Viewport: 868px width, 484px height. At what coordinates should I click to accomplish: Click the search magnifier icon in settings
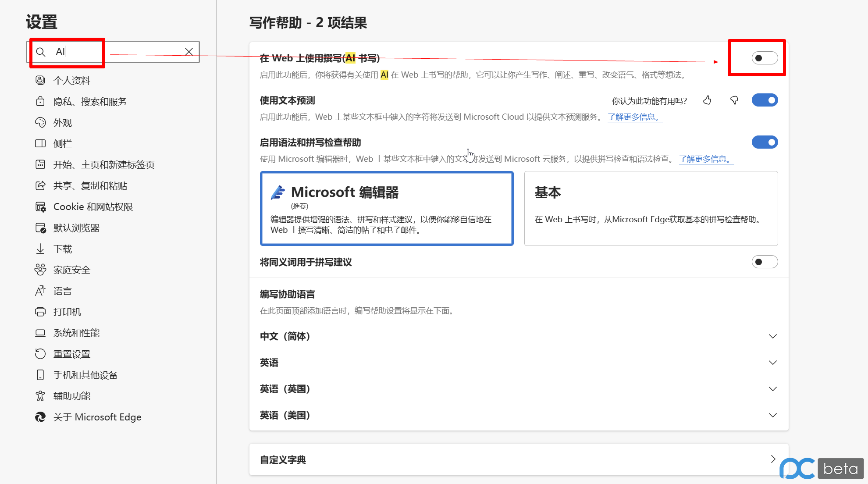[x=41, y=52]
